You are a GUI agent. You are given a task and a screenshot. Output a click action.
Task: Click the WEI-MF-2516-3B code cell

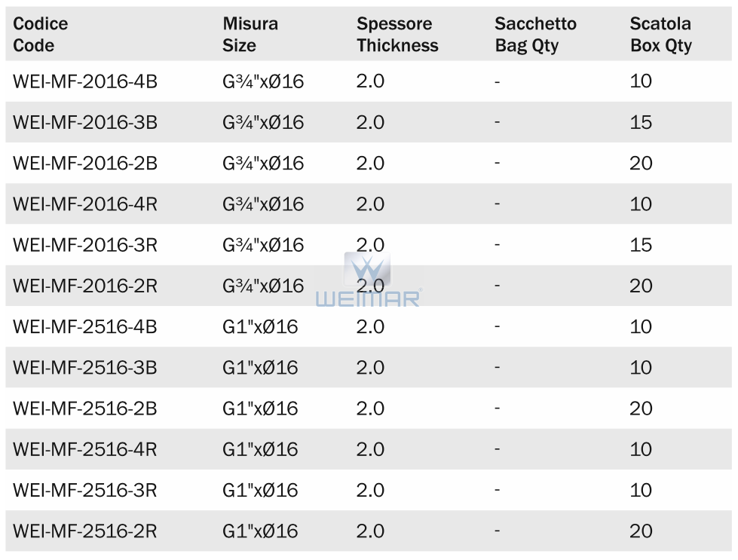(85, 368)
